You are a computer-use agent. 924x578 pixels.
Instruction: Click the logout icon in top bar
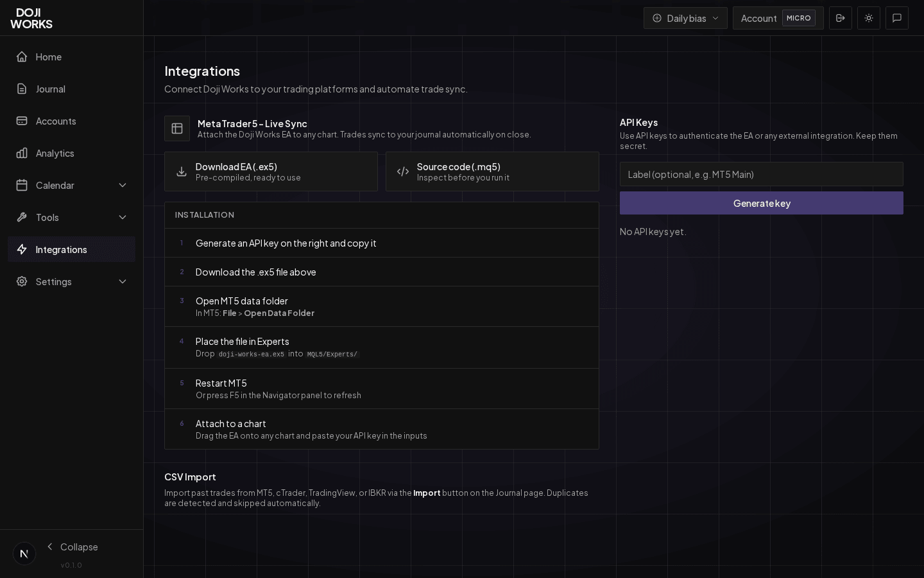840,18
